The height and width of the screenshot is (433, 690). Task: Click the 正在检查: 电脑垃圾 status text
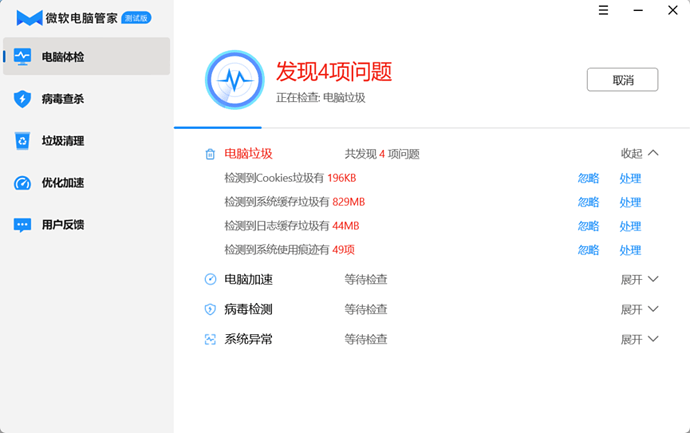pos(321,98)
